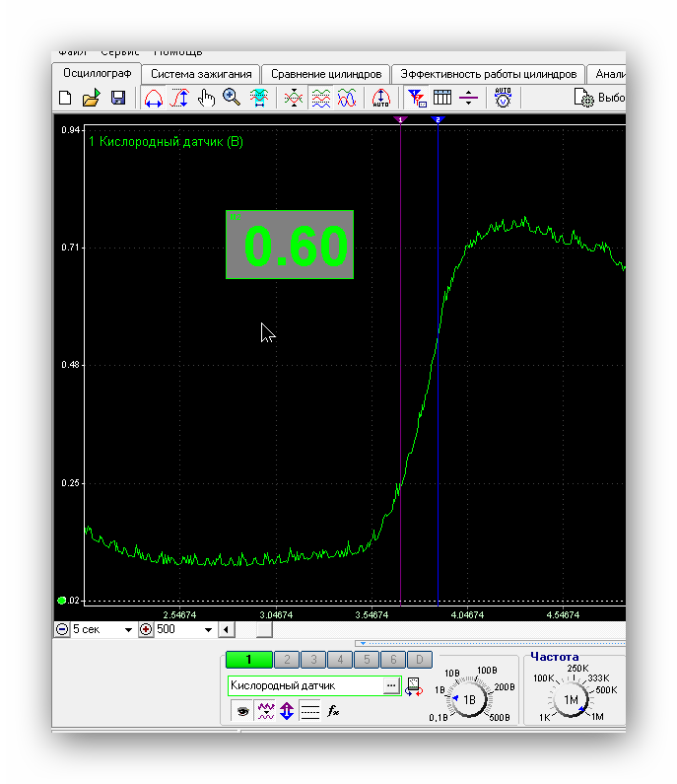Open the filter funnel icon
This screenshot has width=677, height=784.
click(416, 98)
